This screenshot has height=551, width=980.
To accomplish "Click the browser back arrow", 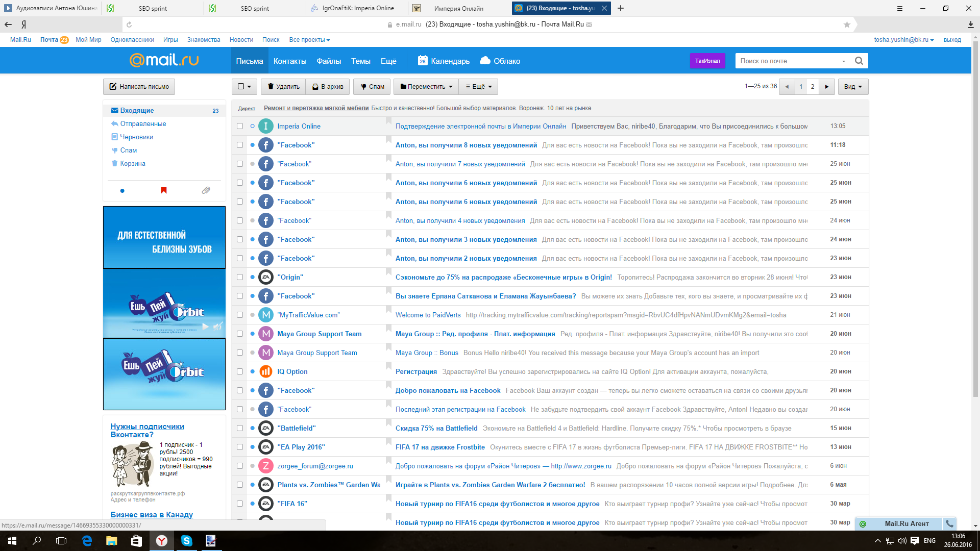I will coord(8,24).
